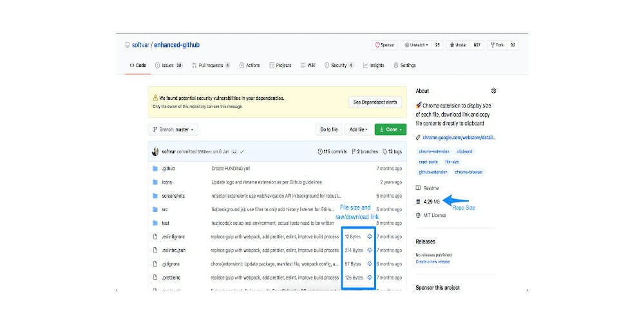Click Create a new release link
644x322 pixels.
pyautogui.click(x=433, y=261)
